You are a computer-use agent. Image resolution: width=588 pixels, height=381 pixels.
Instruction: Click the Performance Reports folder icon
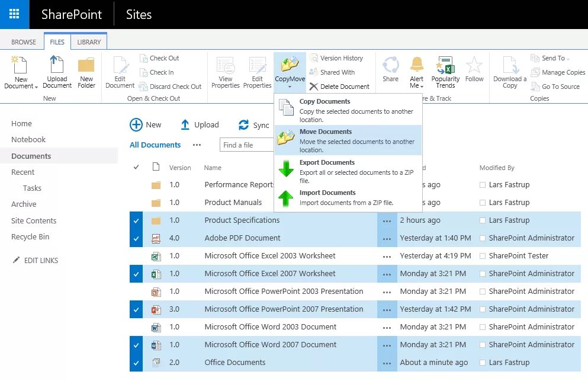point(156,185)
